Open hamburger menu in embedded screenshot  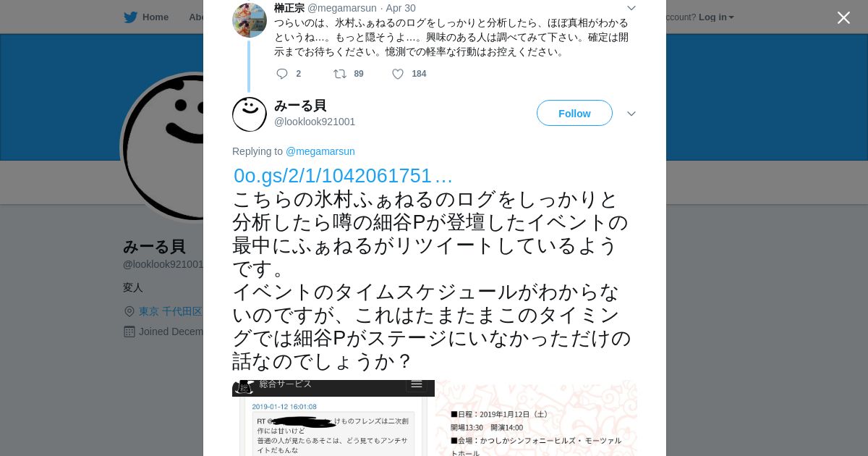tap(417, 384)
